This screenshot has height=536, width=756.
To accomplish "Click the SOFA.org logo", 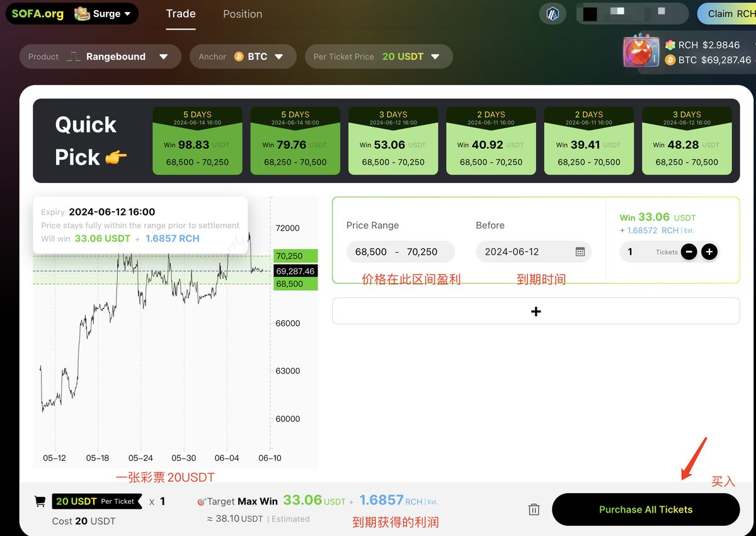I will [x=38, y=14].
